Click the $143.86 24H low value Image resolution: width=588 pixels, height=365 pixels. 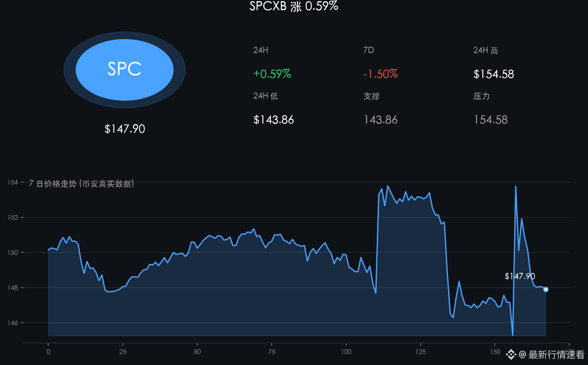click(274, 120)
